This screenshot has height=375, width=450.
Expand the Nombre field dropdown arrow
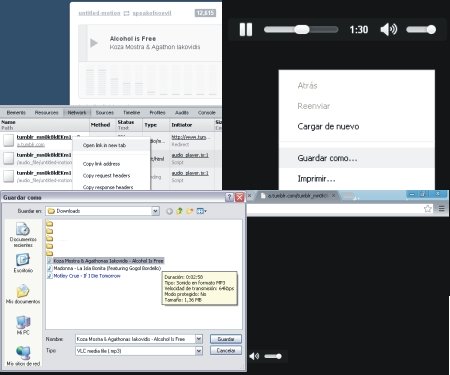[x=199, y=339]
